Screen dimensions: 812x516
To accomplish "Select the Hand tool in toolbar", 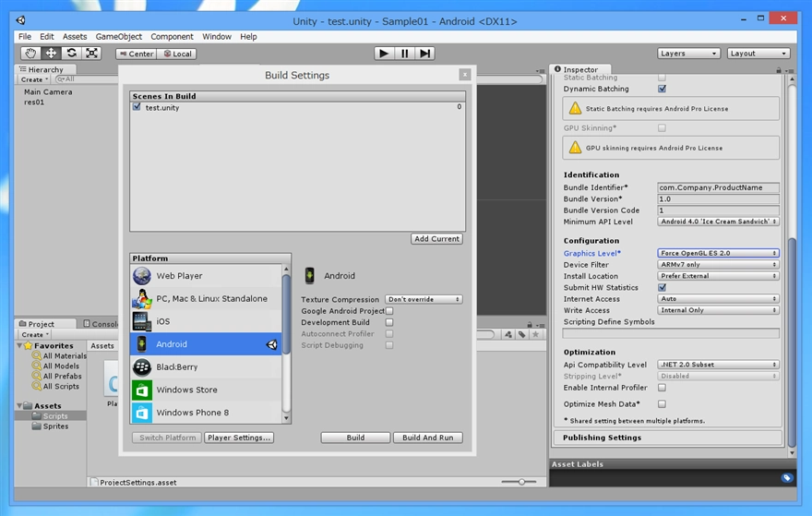I will click(30, 54).
